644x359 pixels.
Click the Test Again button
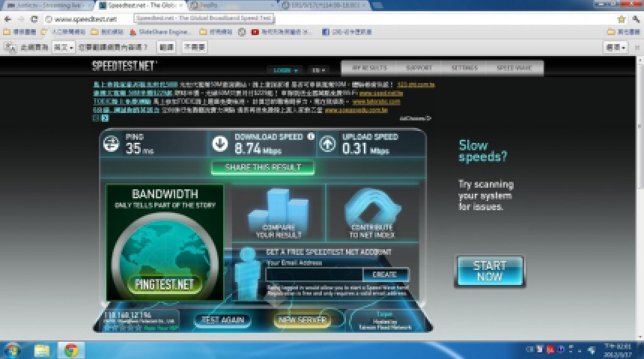click(x=222, y=320)
